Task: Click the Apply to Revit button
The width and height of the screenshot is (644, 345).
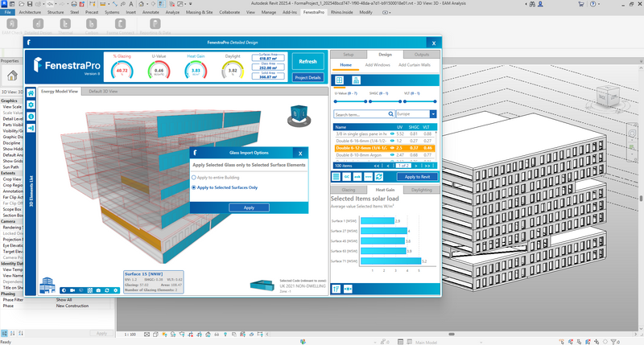Action: 417,177
